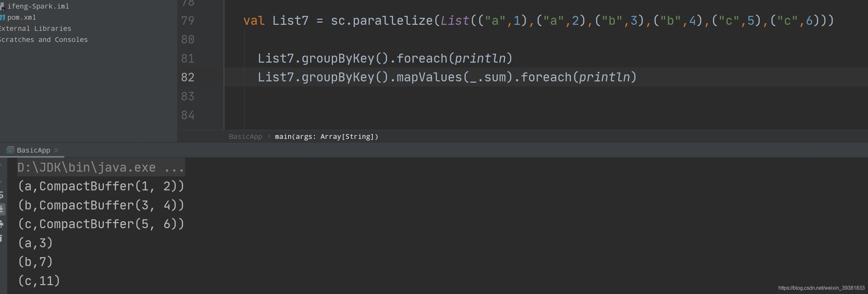Viewport: 868px width, 294px height.
Task: Click console output (a,3)
Action: [35, 243]
